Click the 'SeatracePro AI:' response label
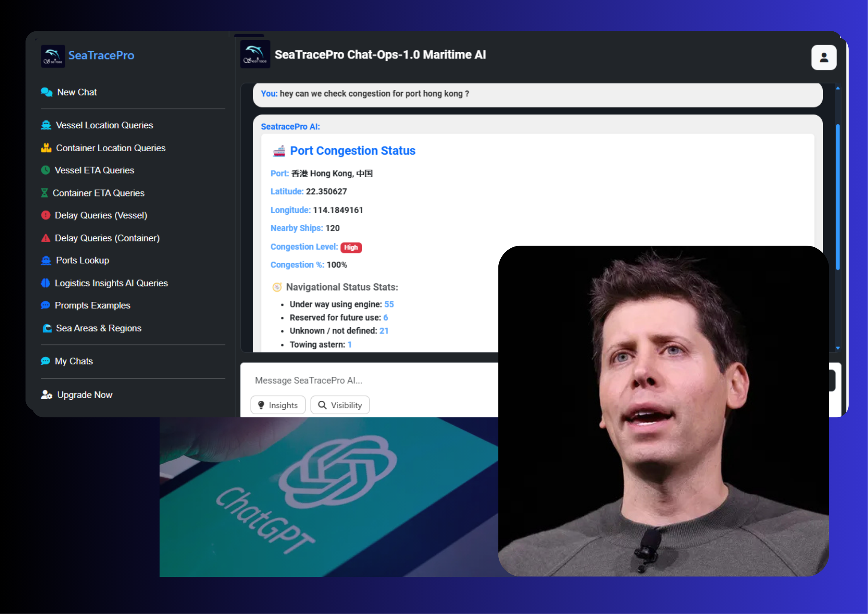Screen dimensions: 868x614 [290, 127]
